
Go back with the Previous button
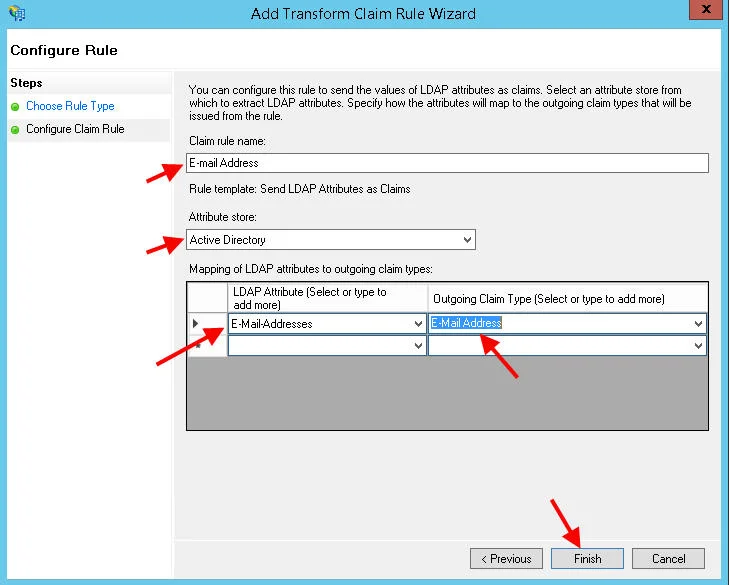click(506, 558)
